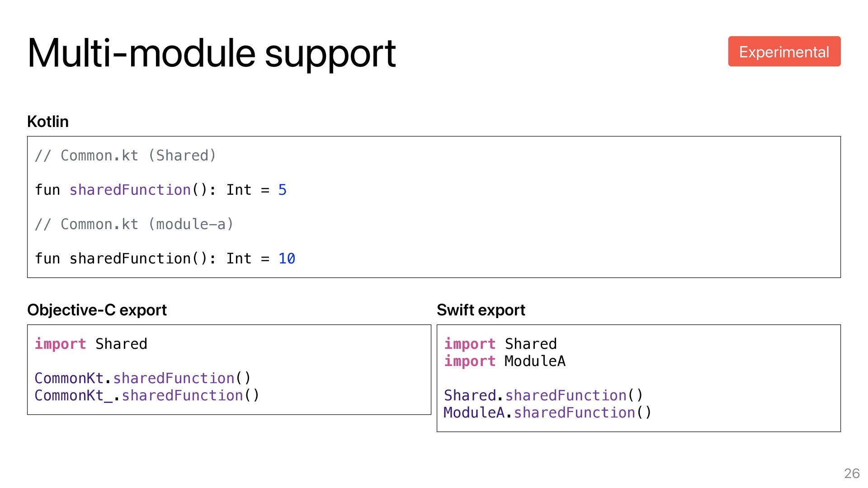Image resolution: width=868 pixels, height=488 pixels.
Task: Select the "Swift export" heading
Action: (481, 310)
